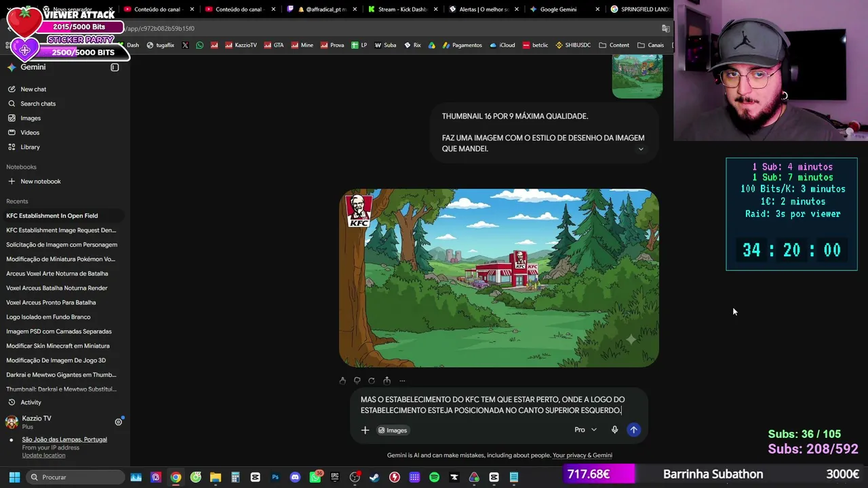Screen dimensions: 868x488
Task: Collapse the Gemini sidebar panel
Action: [115, 67]
